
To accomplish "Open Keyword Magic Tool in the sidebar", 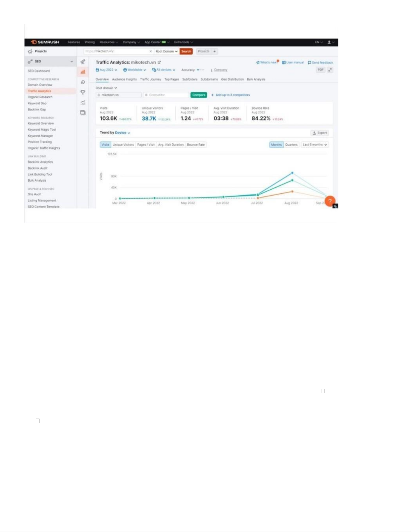I will 42,130.
